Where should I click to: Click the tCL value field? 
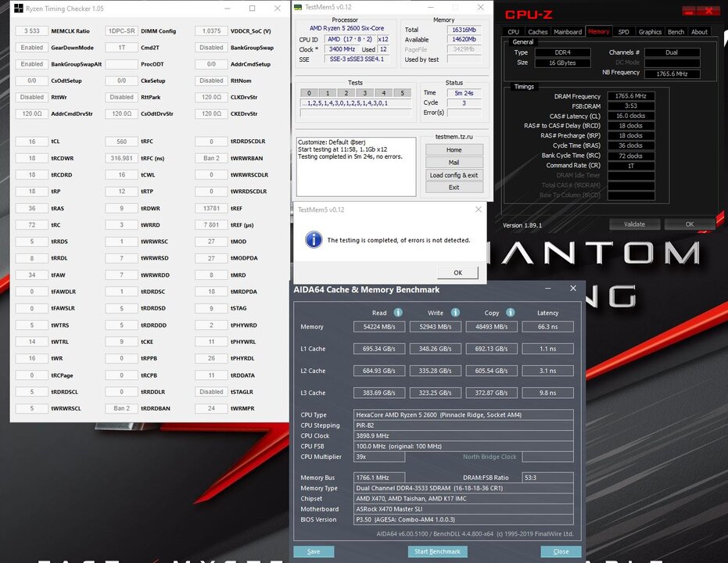[31, 141]
